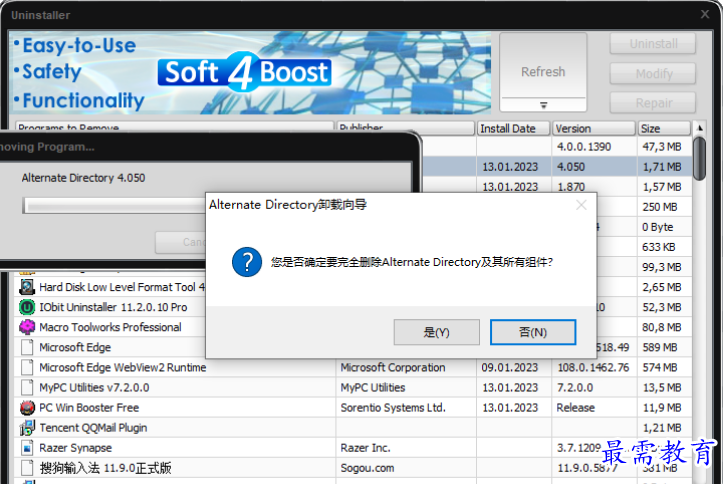Click the 47,3 MB size cell
Image resolution: width=723 pixels, height=484 pixels.
point(662,147)
